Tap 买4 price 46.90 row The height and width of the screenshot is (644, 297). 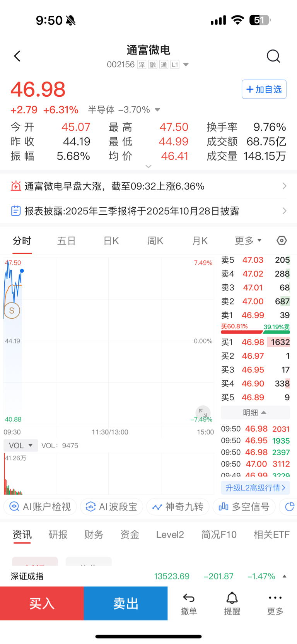[x=255, y=383]
